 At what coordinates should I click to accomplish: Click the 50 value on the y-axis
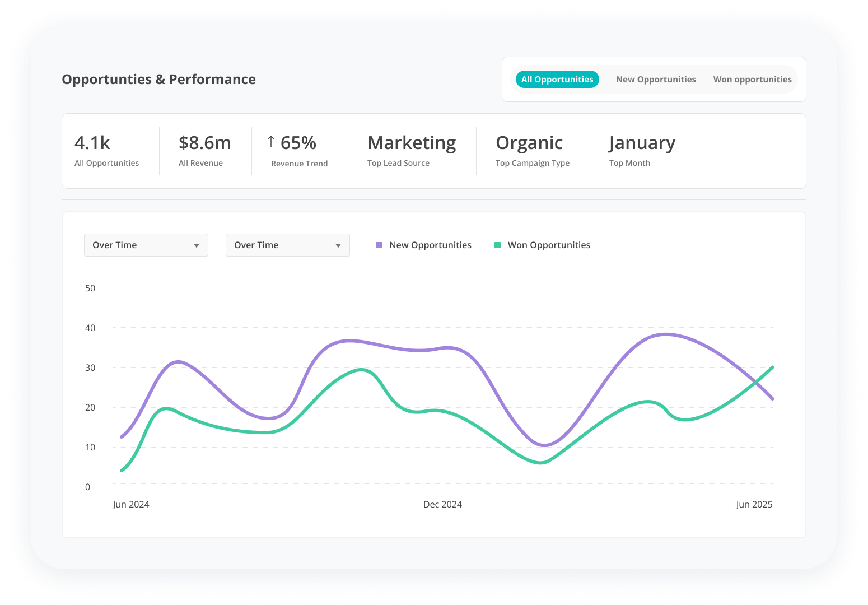tap(90, 288)
